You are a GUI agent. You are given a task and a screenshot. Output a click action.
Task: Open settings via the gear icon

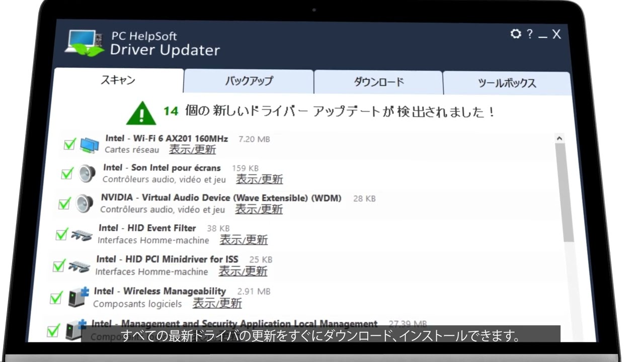click(516, 34)
